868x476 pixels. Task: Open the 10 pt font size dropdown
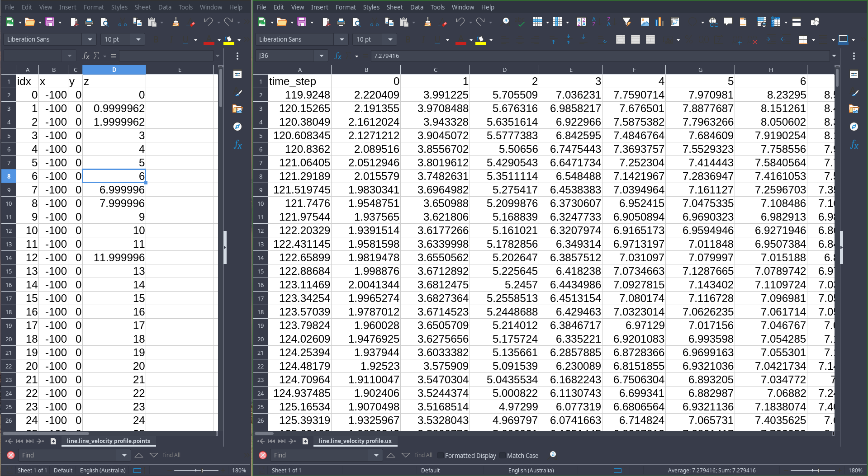(390, 39)
